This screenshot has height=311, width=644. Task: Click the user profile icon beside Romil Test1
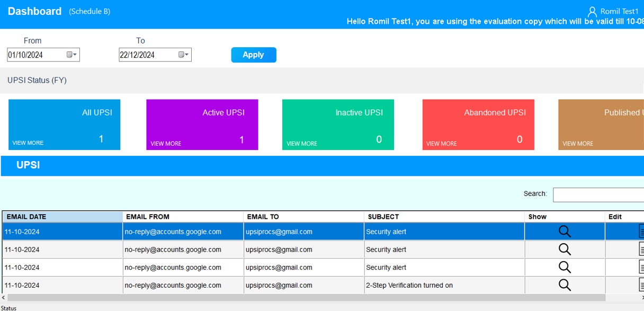coord(593,11)
